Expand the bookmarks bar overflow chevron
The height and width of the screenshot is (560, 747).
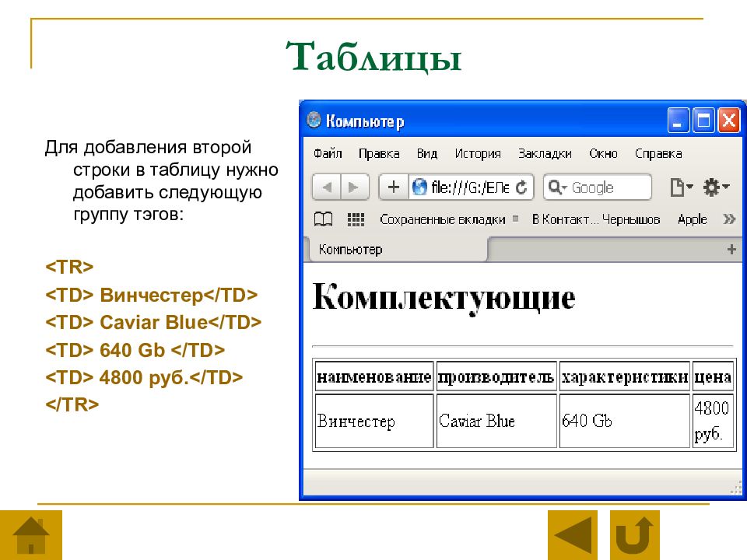[x=729, y=219]
